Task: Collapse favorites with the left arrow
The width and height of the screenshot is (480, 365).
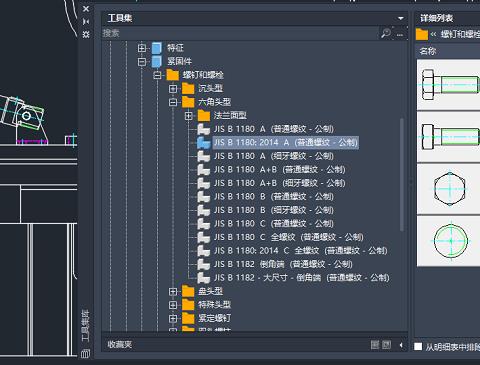Action: coord(401,345)
